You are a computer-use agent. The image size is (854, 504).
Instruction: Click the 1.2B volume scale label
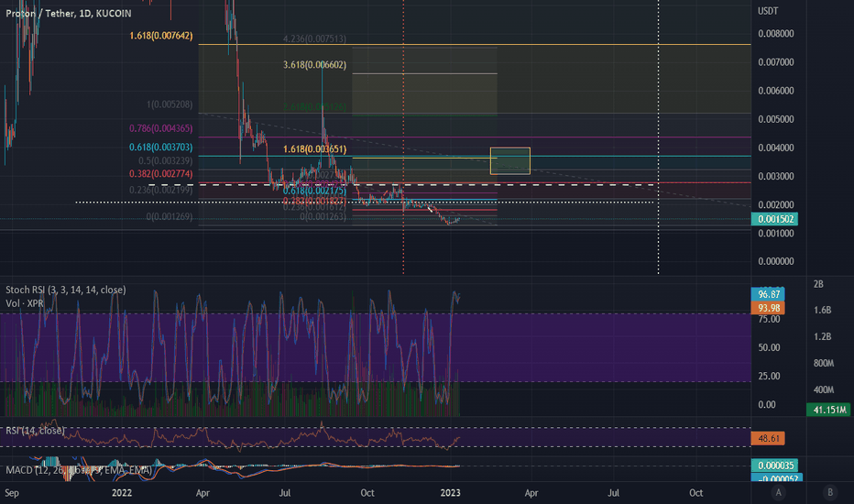pyautogui.click(x=823, y=336)
